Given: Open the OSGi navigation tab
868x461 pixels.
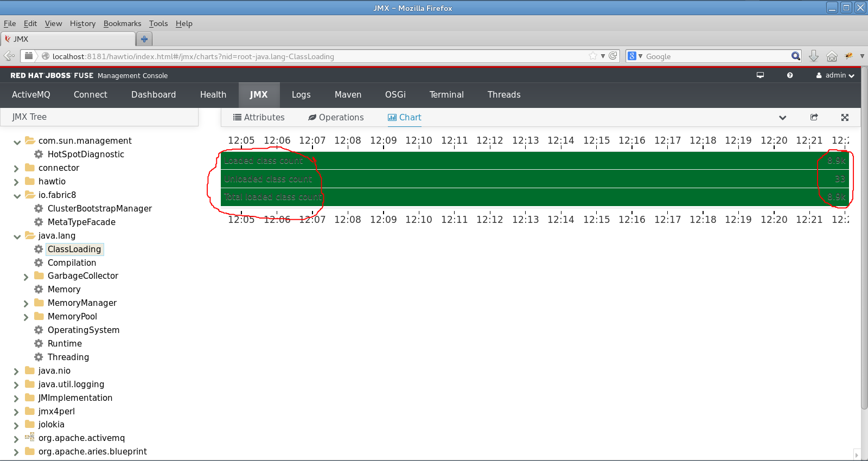Looking at the screenshot, I should [395, 94].
